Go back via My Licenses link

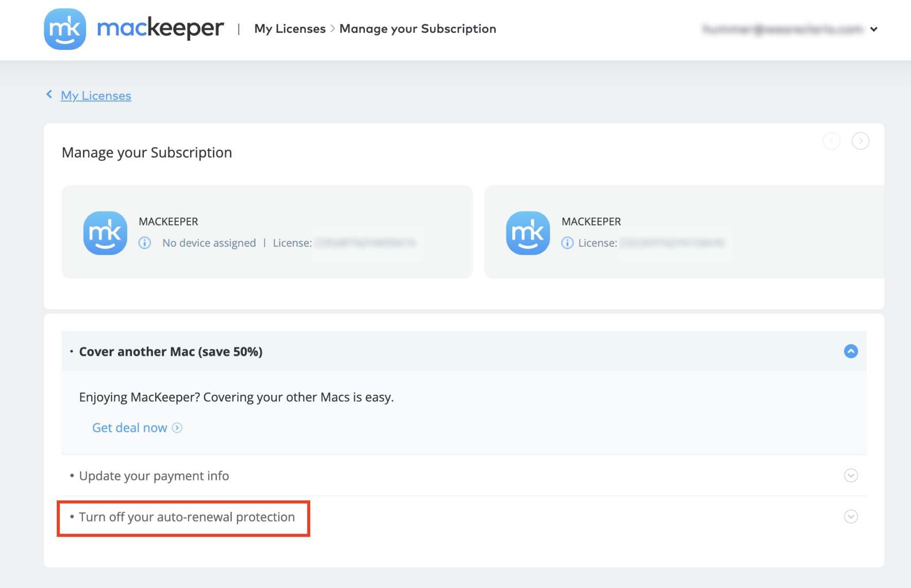[x=96, y=96]
